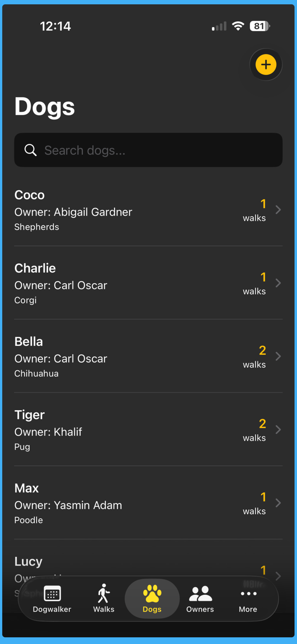The height and width of the screenshot is (644, 297).
Task: Switch to the Walks tab
Action: tap(104, 599)
